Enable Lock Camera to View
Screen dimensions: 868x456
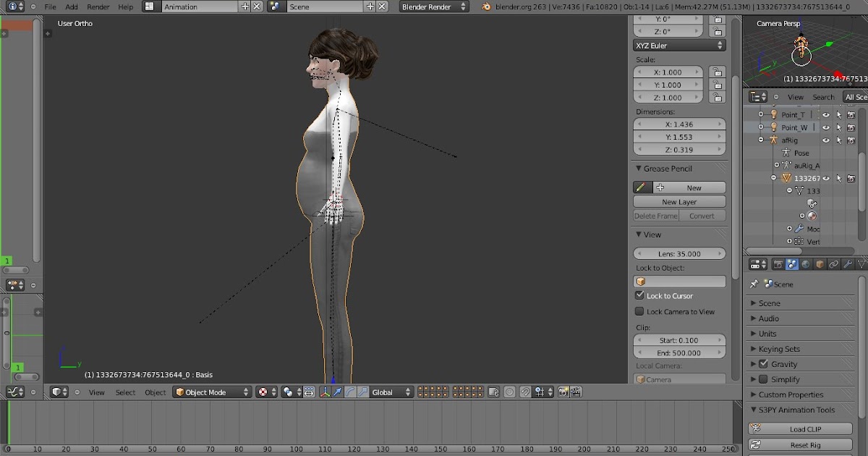[641, 311]
